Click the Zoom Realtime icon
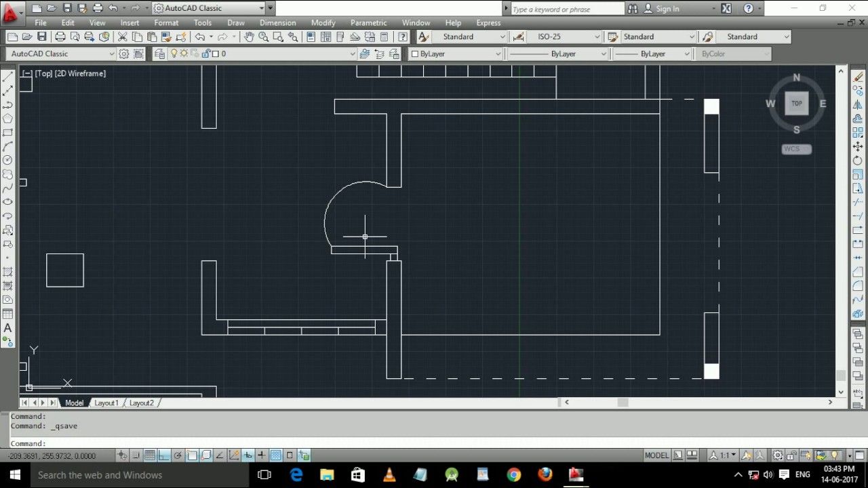The height and width of the screenshot is (488, 868). tap(263, 37)
